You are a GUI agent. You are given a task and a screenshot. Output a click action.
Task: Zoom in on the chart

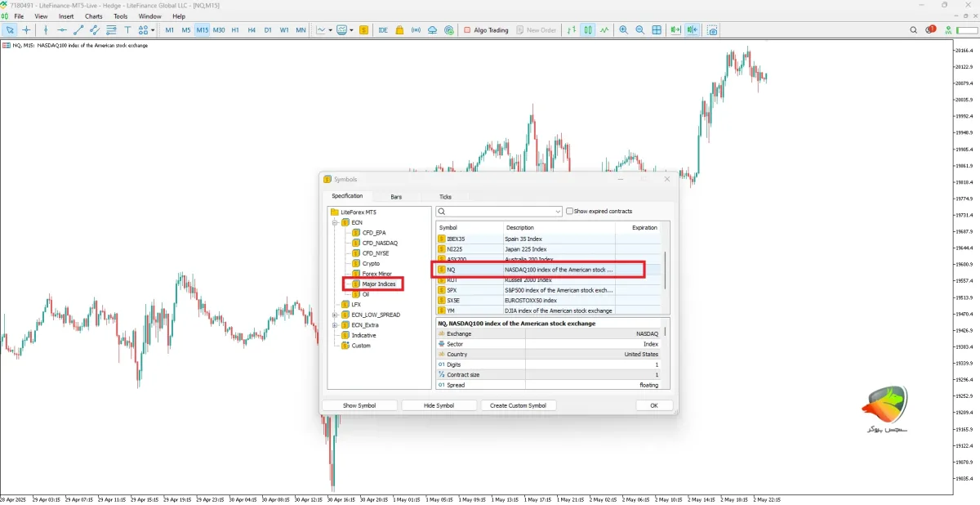(623, 30)
